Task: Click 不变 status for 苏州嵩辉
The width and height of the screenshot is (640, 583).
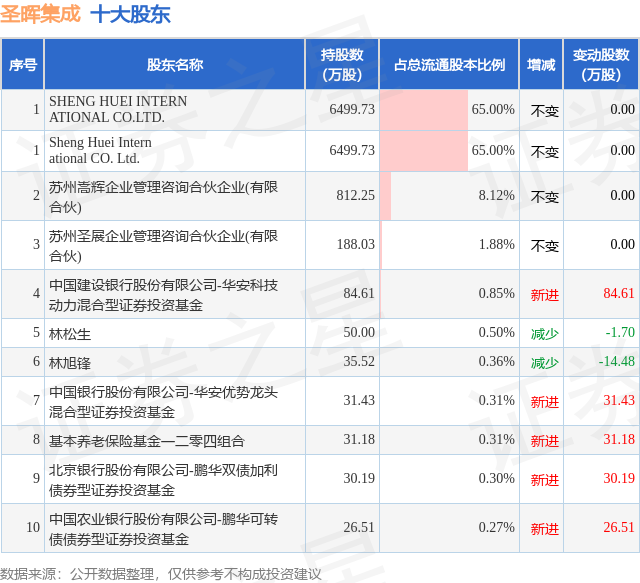Action: pyautogui.click(x=544, y=197)
